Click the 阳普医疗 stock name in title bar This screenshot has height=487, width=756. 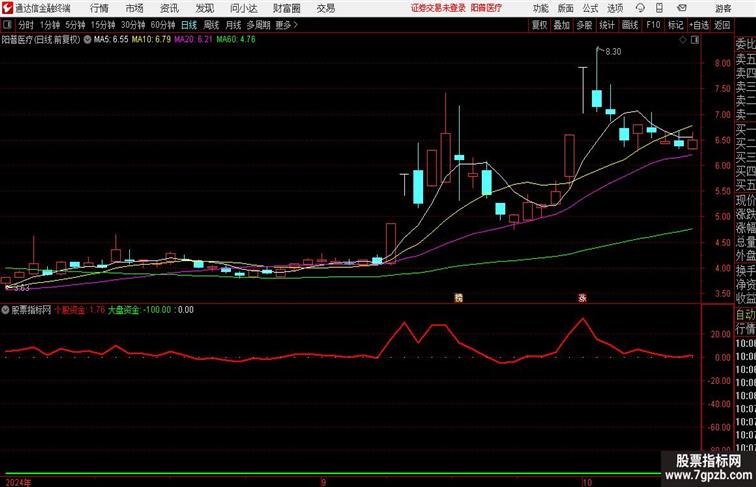click(x=486, y=8)
